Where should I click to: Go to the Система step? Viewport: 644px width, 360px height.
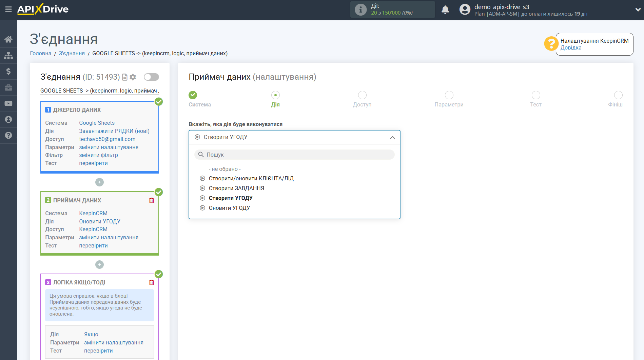click(193, 95)
